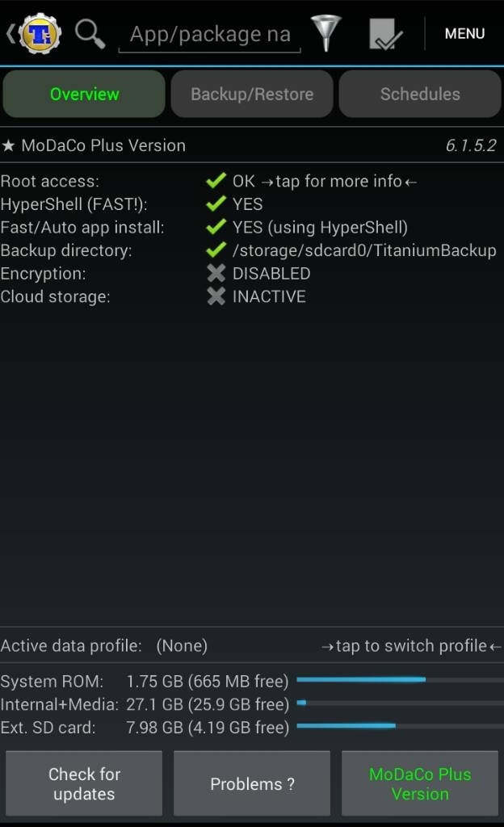The height and width of the screenshot is (827, 504).
Task: Select the Overview tab
Action: [84, 94]
